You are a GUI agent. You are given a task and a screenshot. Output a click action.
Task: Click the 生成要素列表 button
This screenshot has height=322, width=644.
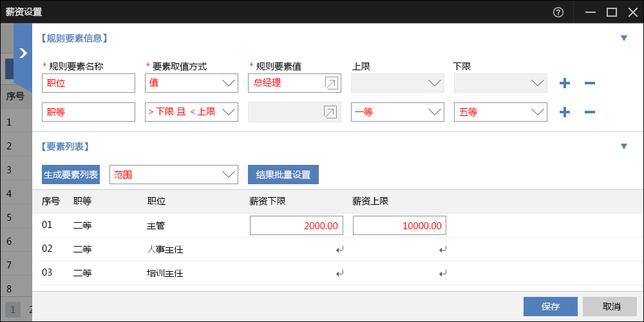point(71,175)
